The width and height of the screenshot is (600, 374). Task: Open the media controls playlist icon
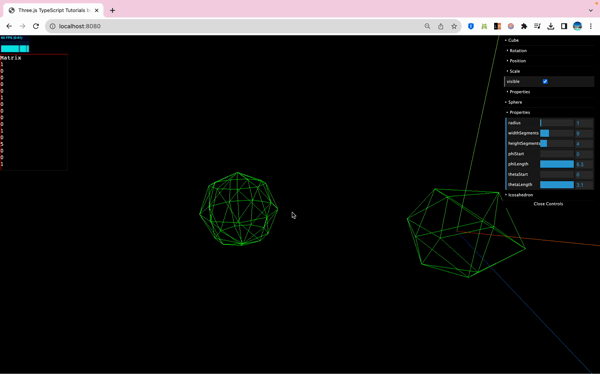pyautogui.click(x=537, y=26)
